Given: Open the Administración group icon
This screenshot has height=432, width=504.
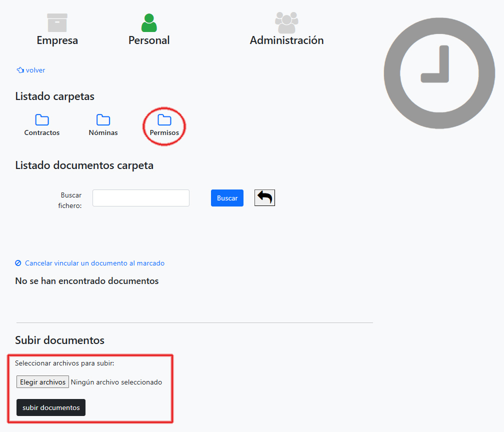Looking at the screenshot, I should click(x=286, y=22).
